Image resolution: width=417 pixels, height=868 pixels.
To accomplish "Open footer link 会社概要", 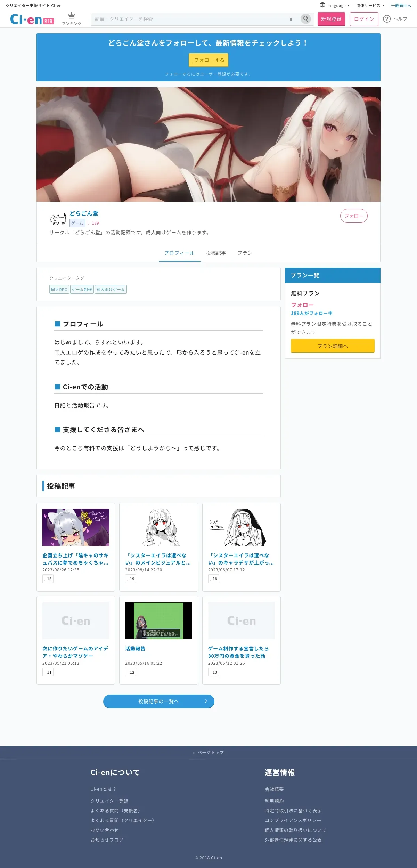I will click(274, 789).
